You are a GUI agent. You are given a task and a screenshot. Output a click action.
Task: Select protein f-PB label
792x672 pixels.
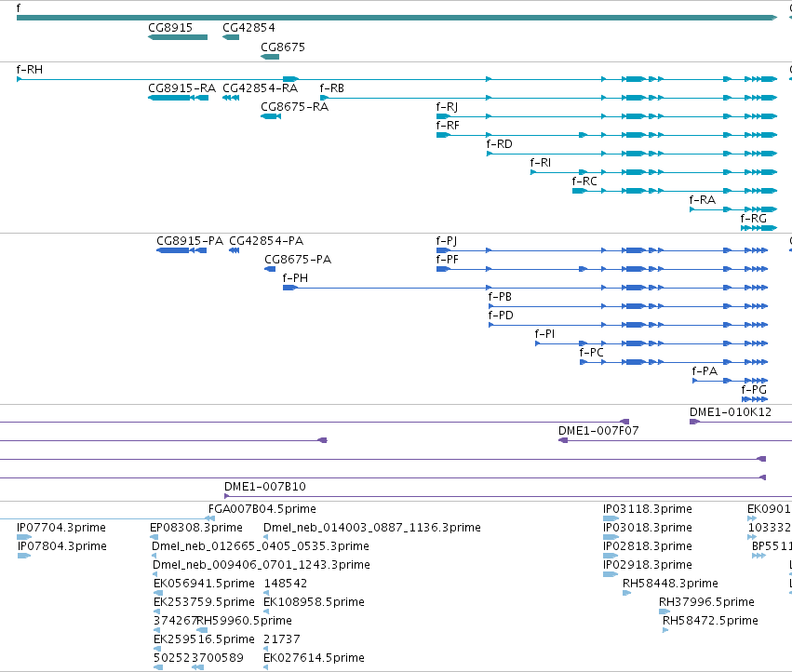500,297
